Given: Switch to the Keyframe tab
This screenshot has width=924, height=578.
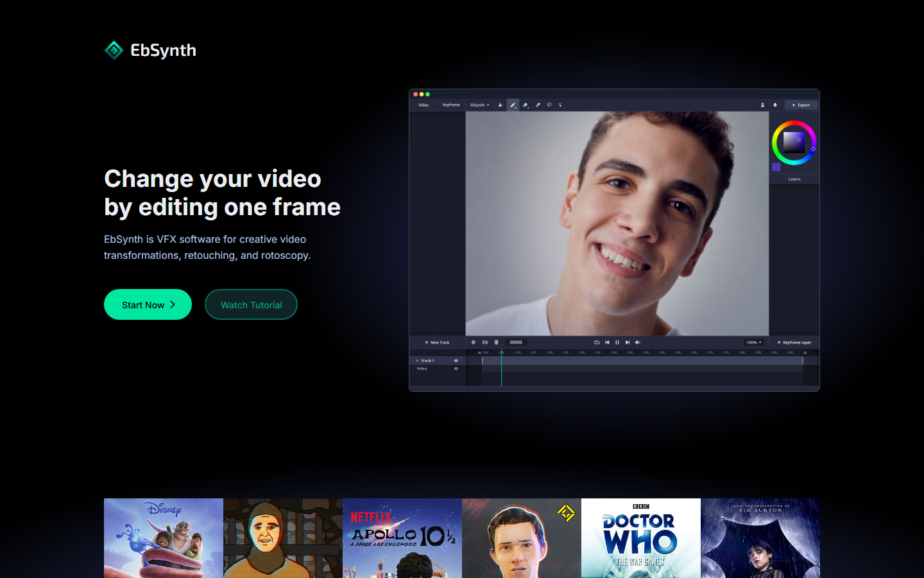Looking at the screenshot, I should coord(451,105).
